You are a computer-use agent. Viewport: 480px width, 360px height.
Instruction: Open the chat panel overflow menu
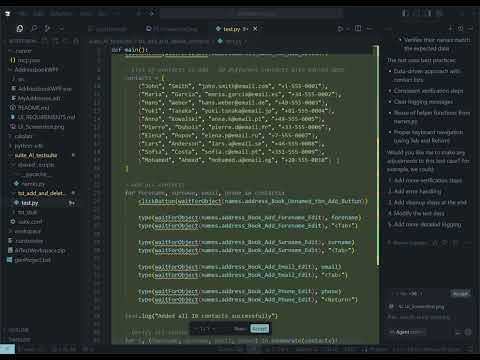pyautogui.click(x=471, y=29)
